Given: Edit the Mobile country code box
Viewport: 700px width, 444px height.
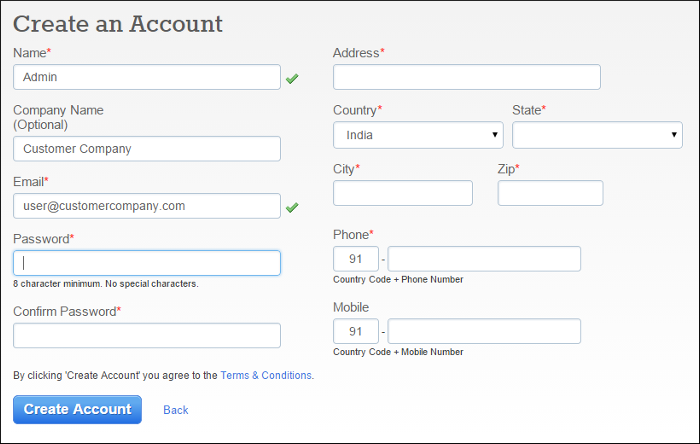Looking at the screenshot, I should tap(355, 331).
